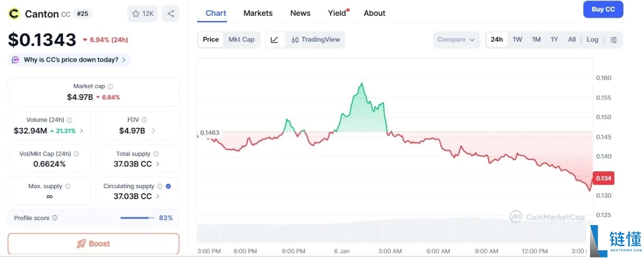Click the $4.97B market cap value
644x258 pixels.
tap(80, 97)
